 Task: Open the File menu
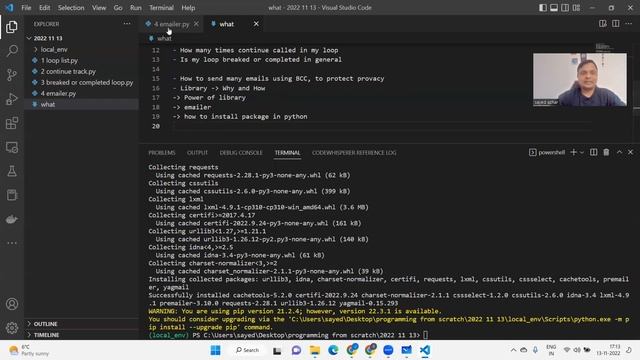point(26,8)
